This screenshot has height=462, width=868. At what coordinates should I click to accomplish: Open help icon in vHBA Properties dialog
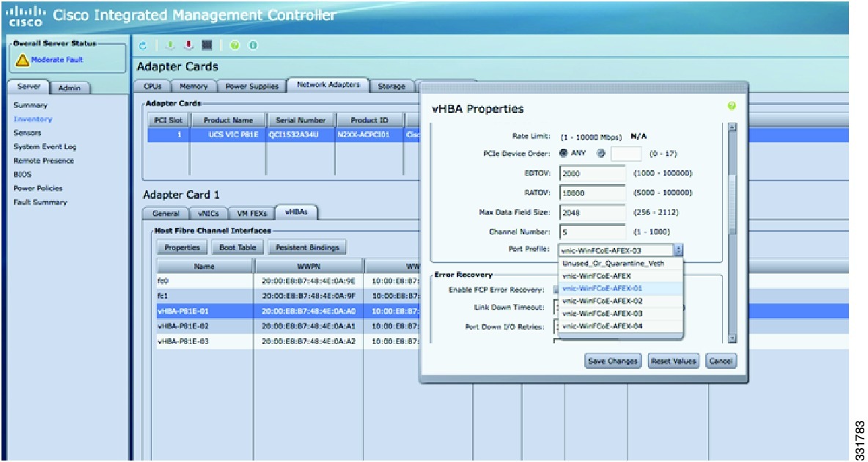click(732, 106)
